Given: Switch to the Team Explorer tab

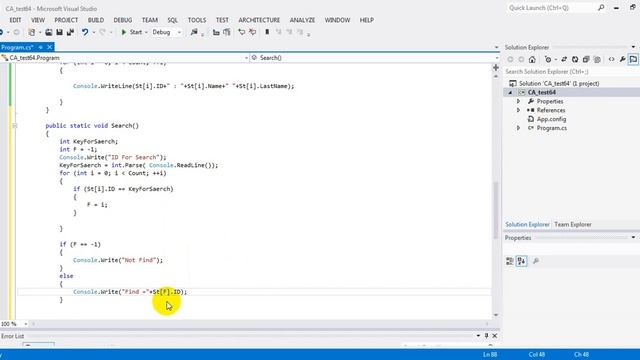Looking at the screenshot, I should [573, 224].
